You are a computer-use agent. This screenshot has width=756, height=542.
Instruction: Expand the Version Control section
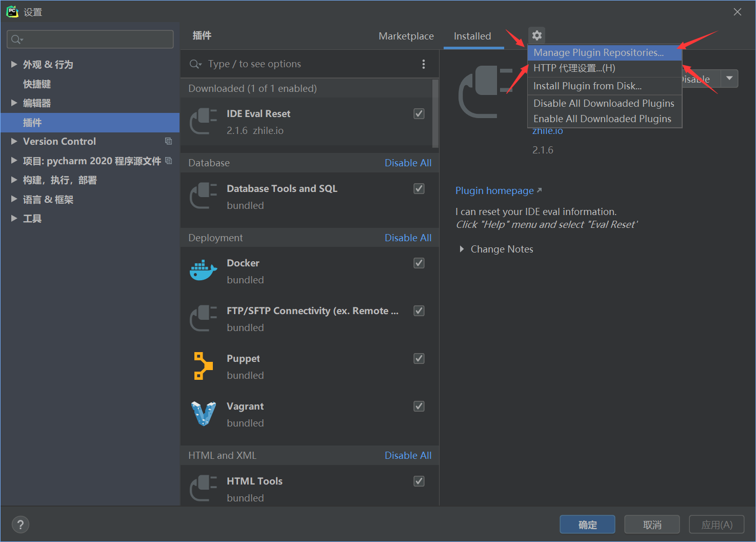(x=14, y=141)
